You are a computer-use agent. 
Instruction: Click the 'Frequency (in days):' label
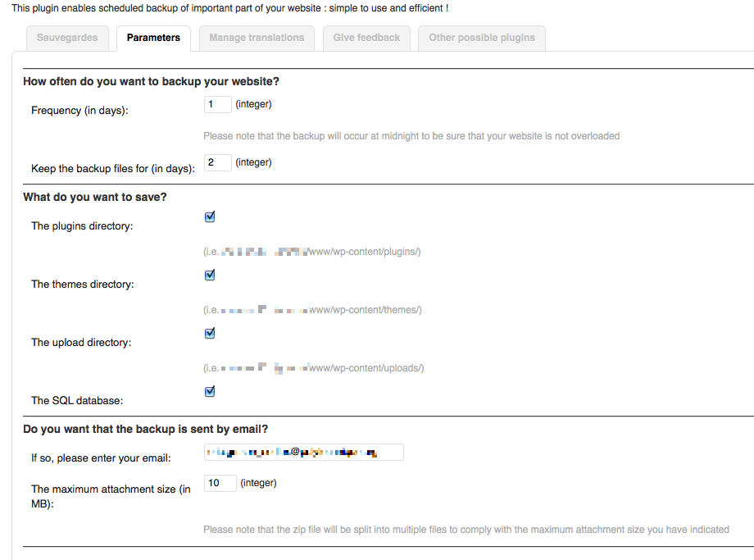coord(79,111)
